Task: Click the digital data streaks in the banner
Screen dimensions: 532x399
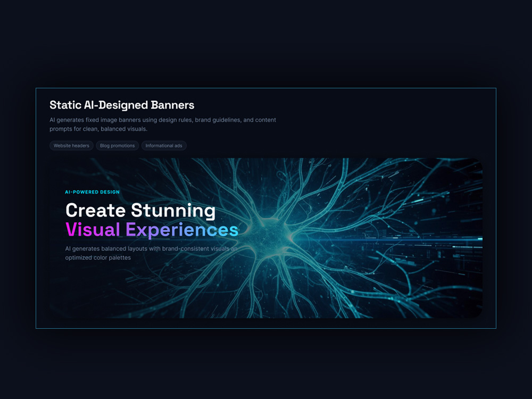Action: point(441,251)
